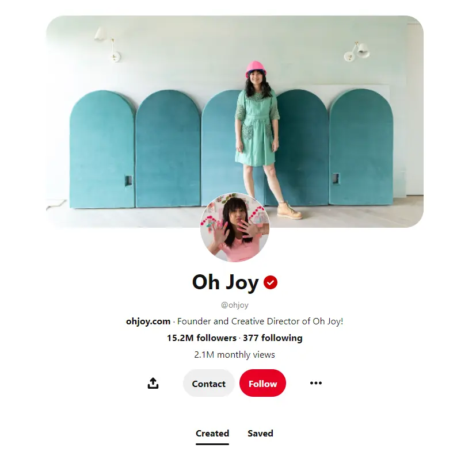Open the circular profile avatar photo
Screen dimensions: 476x452
(x=235, y=227)
